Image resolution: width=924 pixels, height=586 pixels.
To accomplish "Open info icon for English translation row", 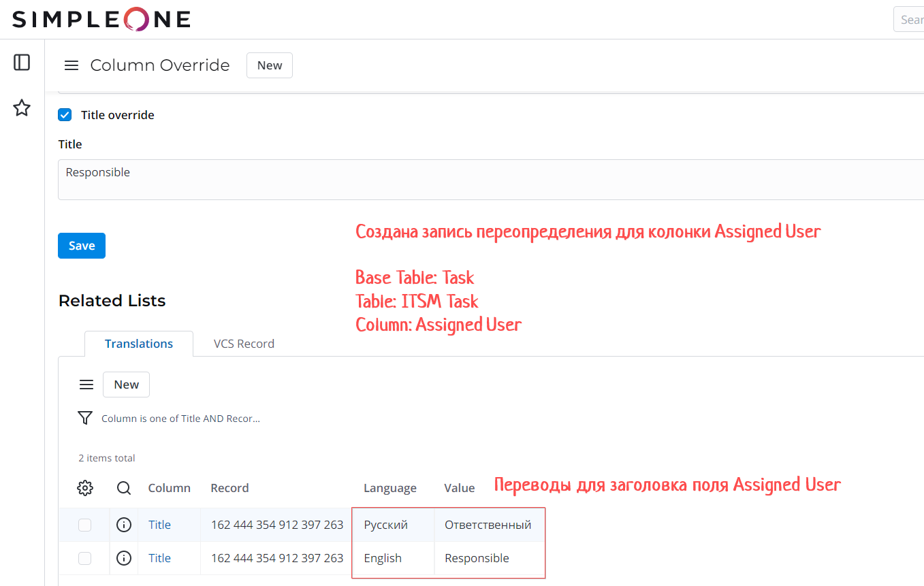I will tap(124, 558).
